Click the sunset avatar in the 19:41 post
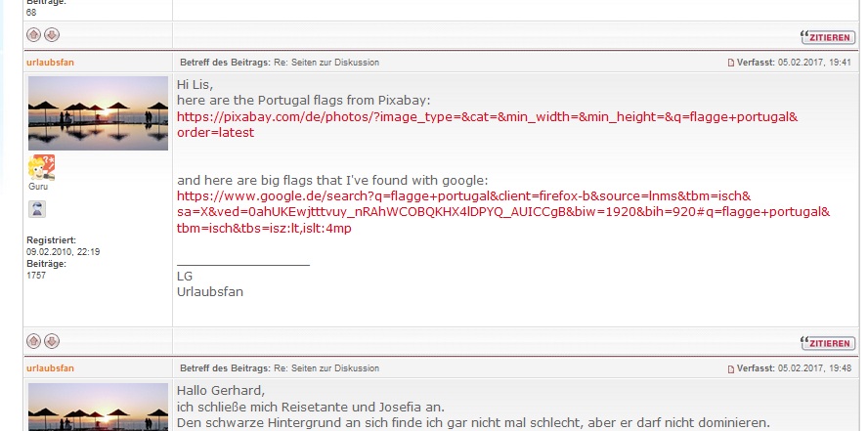The image size is (868, 431). pyautogui.click(x=98, y=112)
